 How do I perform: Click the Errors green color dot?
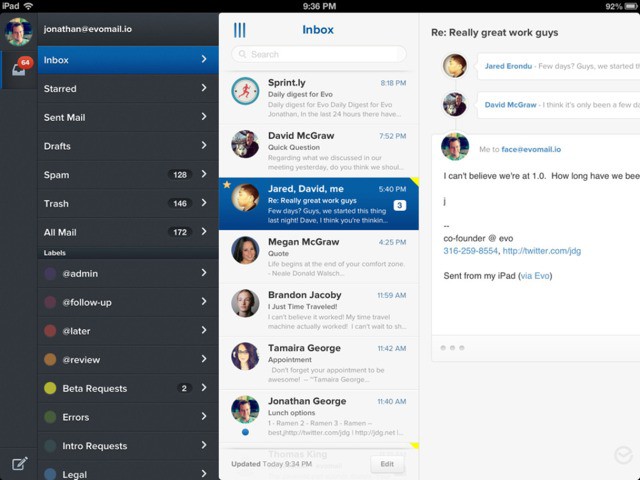(x=50, y=417)
